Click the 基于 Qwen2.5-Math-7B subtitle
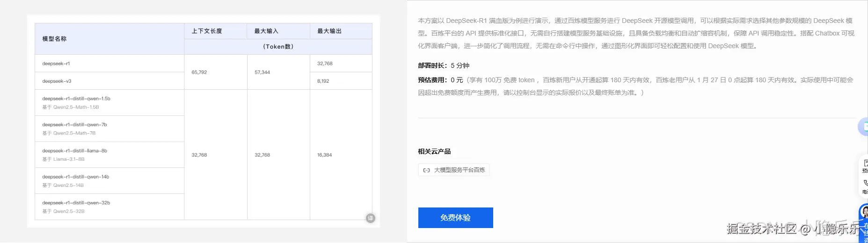The width and height of the screenshot is (868, 243). (x=69, y=133)
